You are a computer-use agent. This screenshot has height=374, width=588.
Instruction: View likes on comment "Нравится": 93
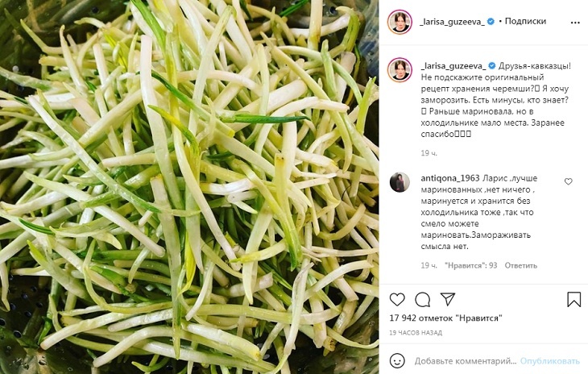pos(470,265)
